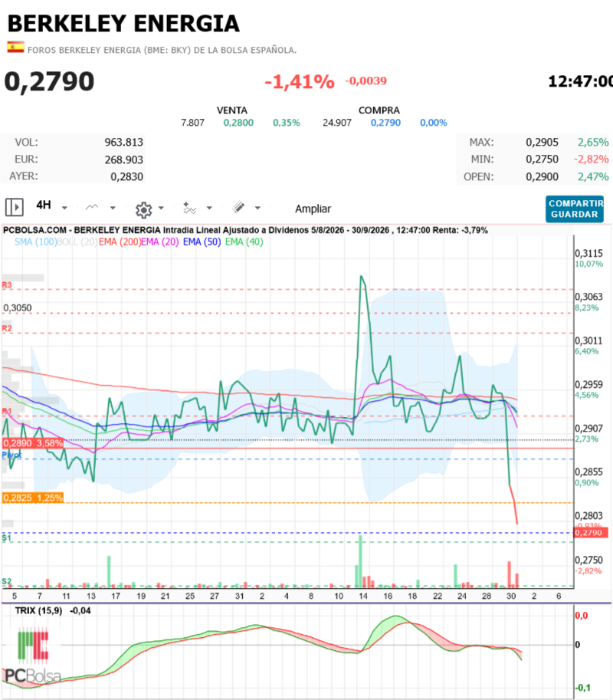Expand the settings gear dropdown arrow
613x700 pixels.
pyautogui.click(x=162, y=208)
